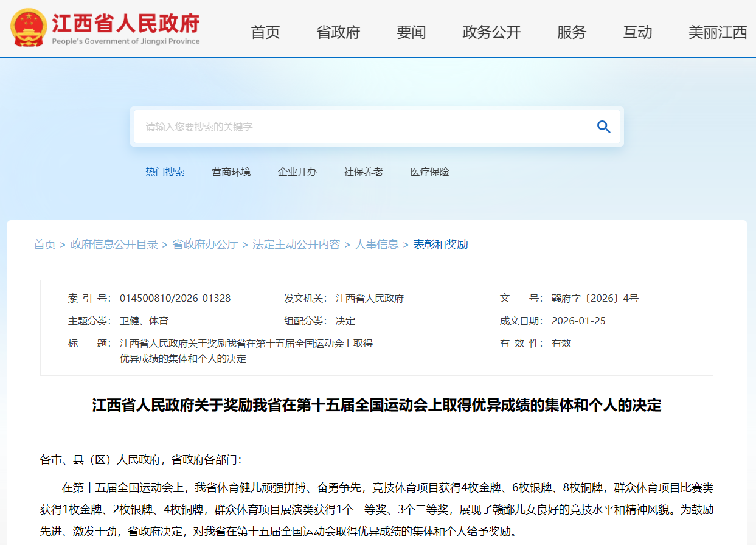Click the Jiangxi government national emblem logo
Viewport: 756px width, 545px height.
[x=27, y=28]
